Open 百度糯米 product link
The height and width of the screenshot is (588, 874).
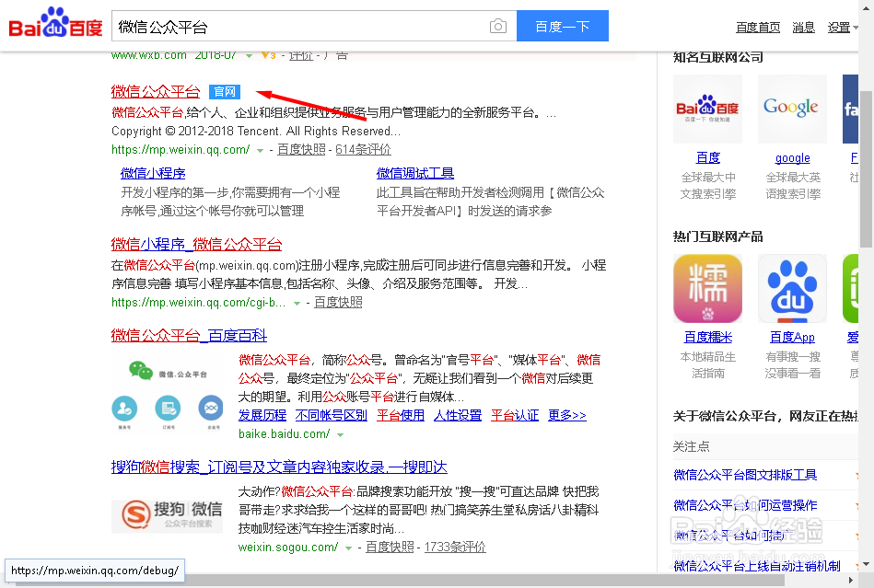708,337
